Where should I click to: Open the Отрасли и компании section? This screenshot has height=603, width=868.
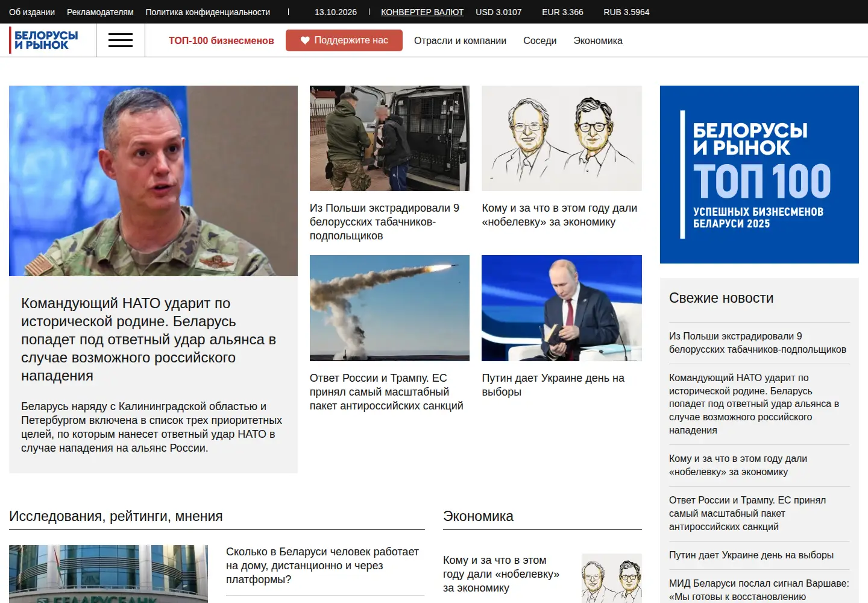pyautogui.click(x=460, y=40)
